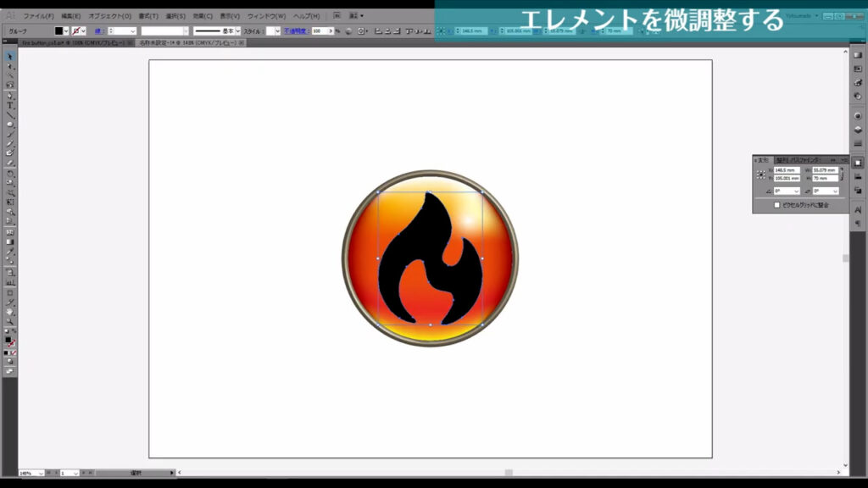Screen dimensions: 868x488
Task: Click the X position field in Transform panel
Action: click(786, 170)
